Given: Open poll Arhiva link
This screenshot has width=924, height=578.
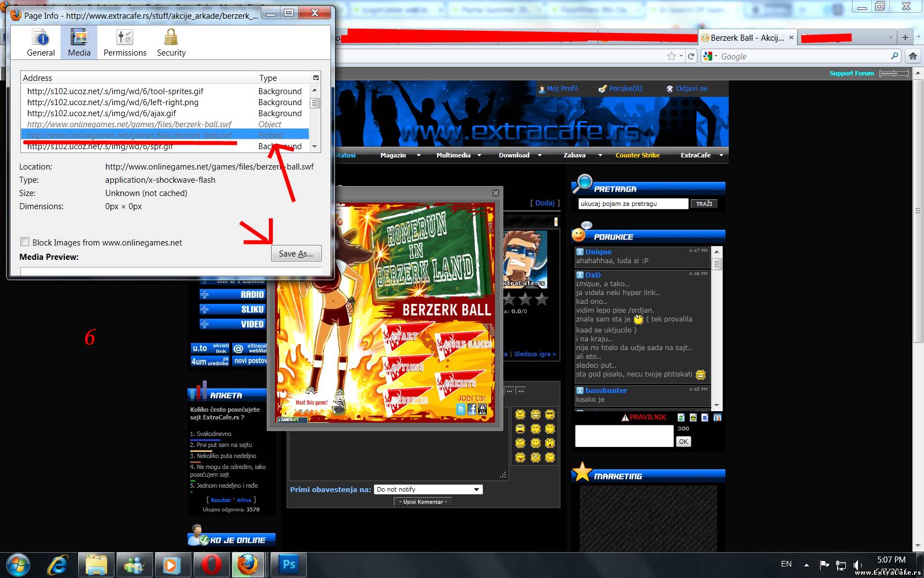Looking at the screenshot, I should coord(244,500).
